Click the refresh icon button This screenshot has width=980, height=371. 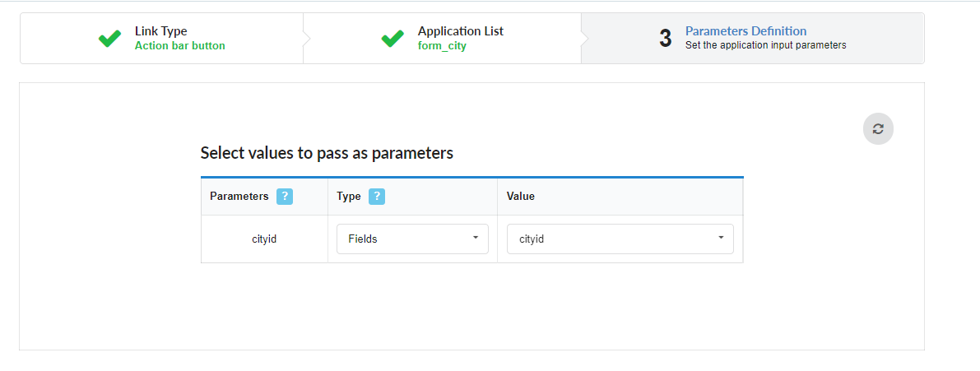coord(878,129)
